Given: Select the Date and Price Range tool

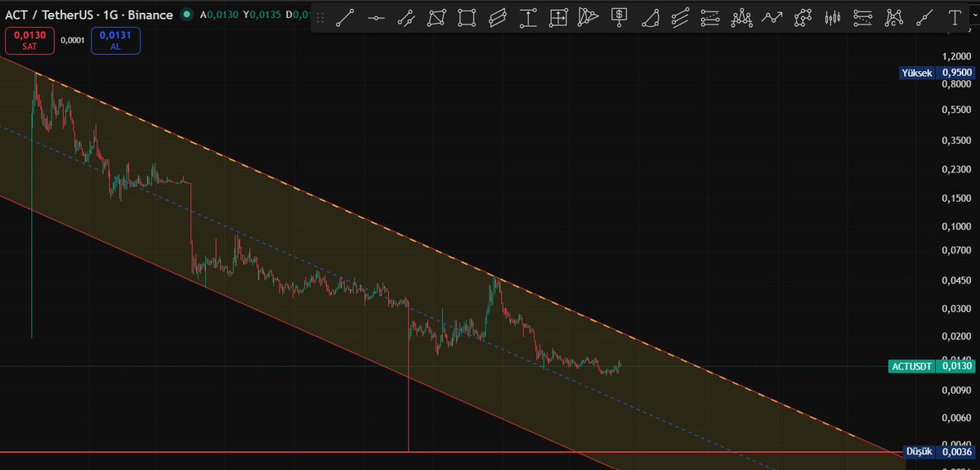Looking at the screenshot, I should 558,17.
